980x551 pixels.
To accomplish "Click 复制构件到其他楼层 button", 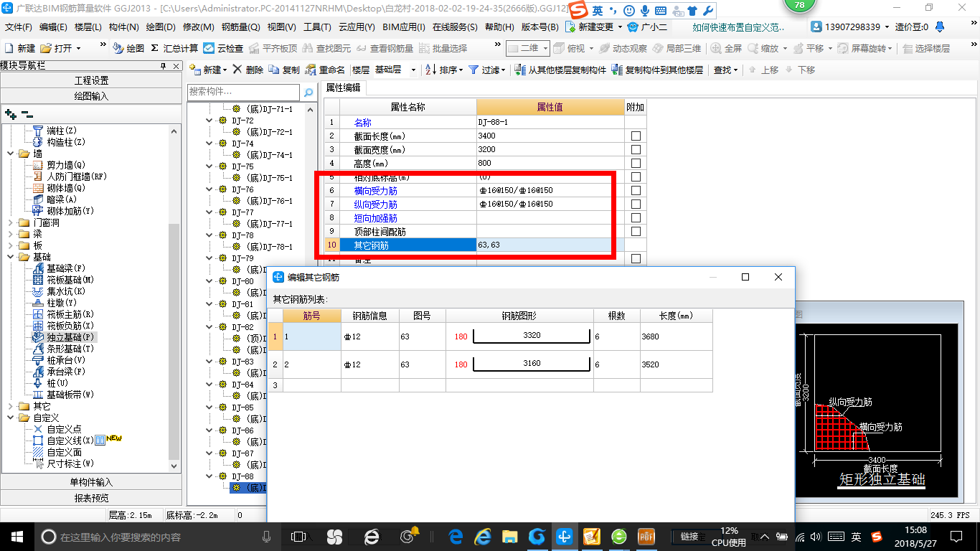I will pyautogui.click(x=657, y=70).
